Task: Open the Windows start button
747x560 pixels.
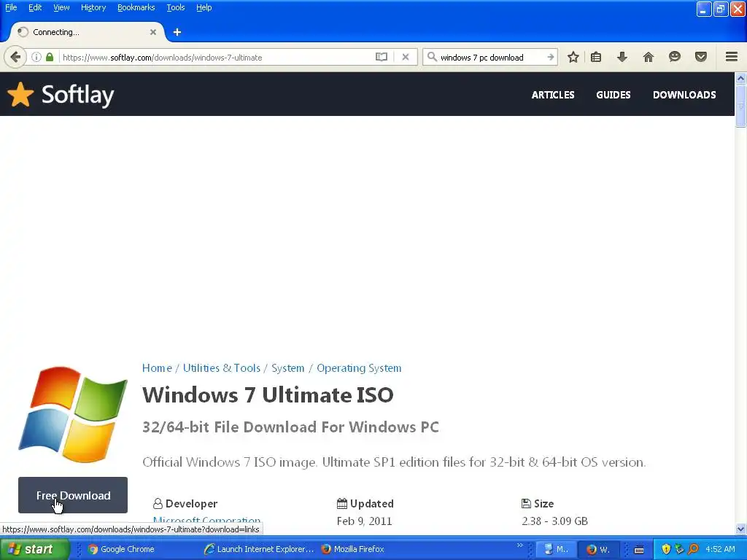Action: point(35,549)
